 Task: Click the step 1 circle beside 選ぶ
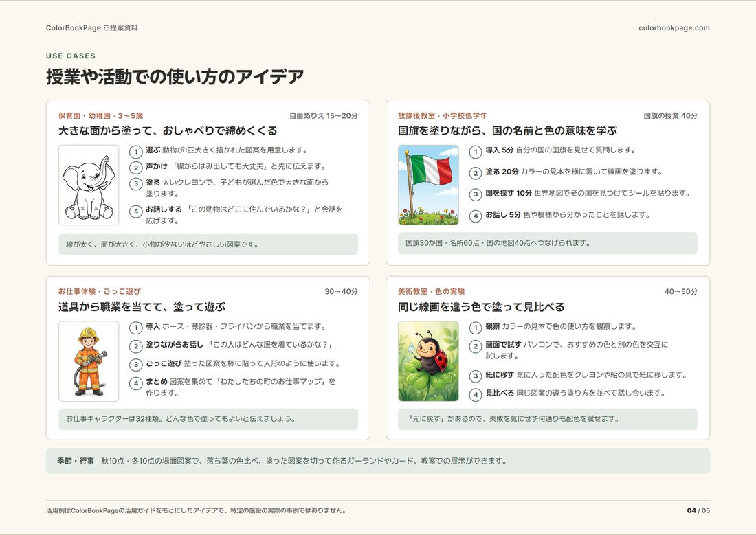(136, 152)
